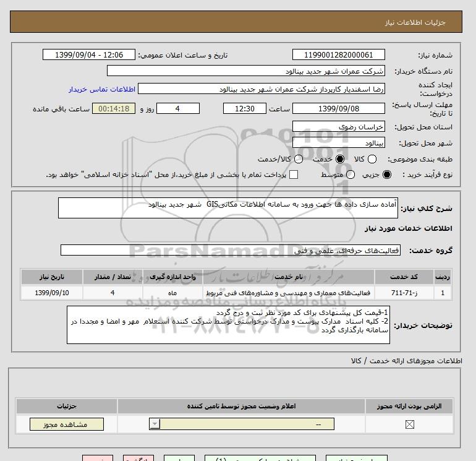Click the delivery province field خراسان رضوی

[x=339, y=126]
